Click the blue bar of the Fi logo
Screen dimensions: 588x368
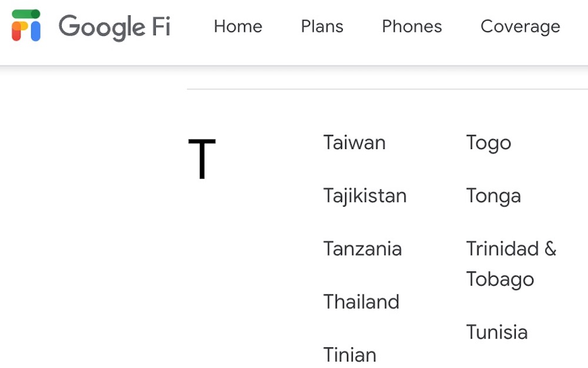click(x=35, y=31)
